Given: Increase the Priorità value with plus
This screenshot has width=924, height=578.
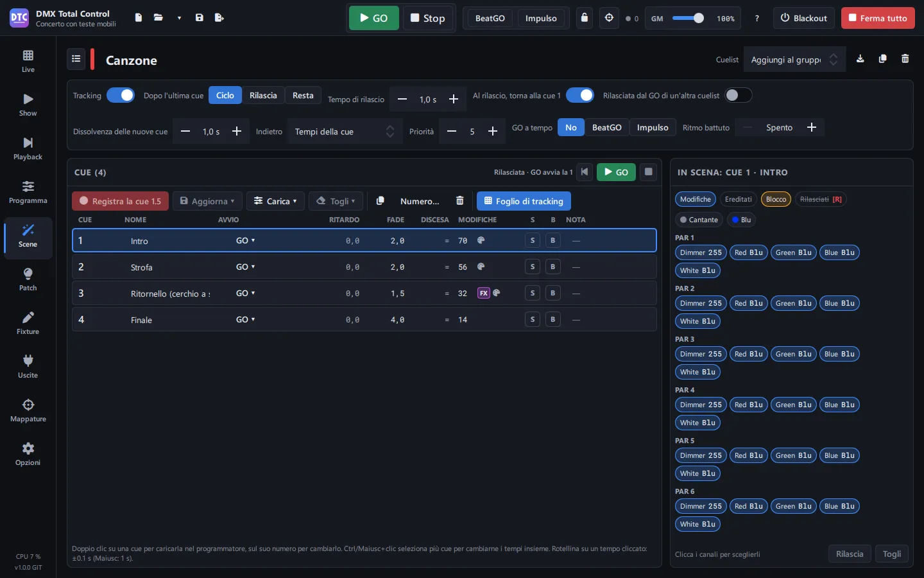Looking at the screenshot, I should [x=493, y=132].
